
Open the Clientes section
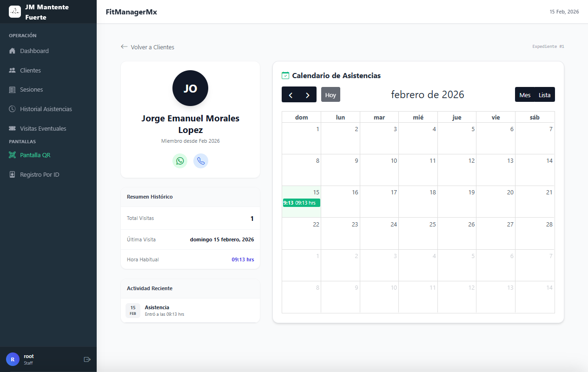click(30, 71)
